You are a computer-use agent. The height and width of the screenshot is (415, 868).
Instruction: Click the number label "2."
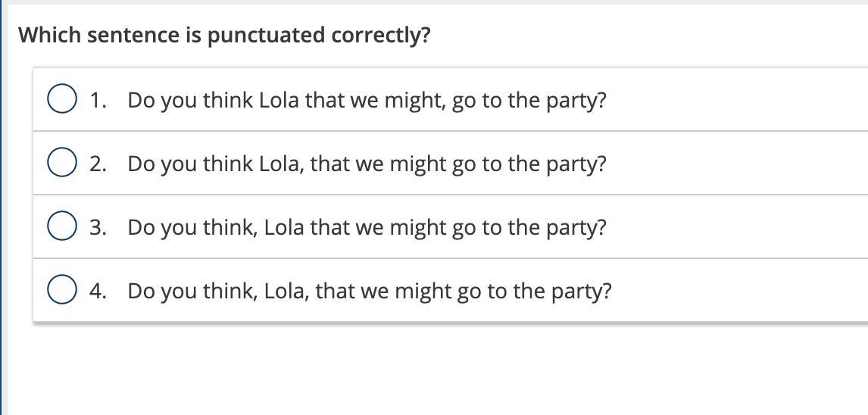click(x=98, y=164)
